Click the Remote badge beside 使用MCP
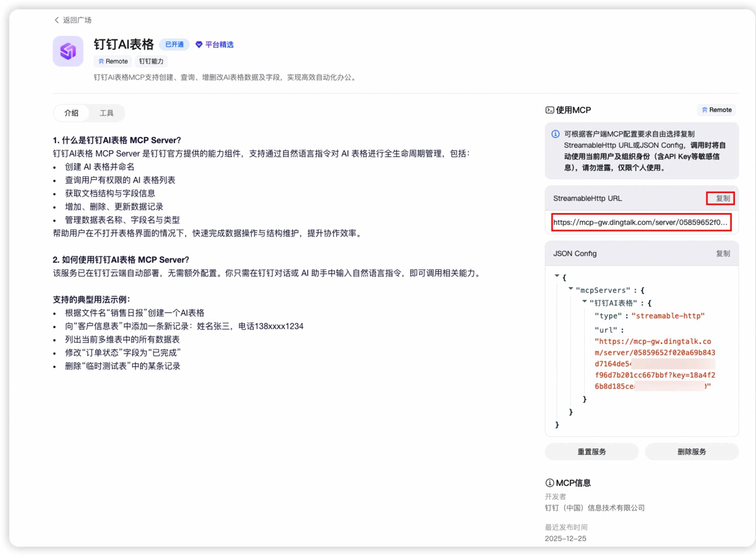Screen dimensions: 756x556 point(717,110)
